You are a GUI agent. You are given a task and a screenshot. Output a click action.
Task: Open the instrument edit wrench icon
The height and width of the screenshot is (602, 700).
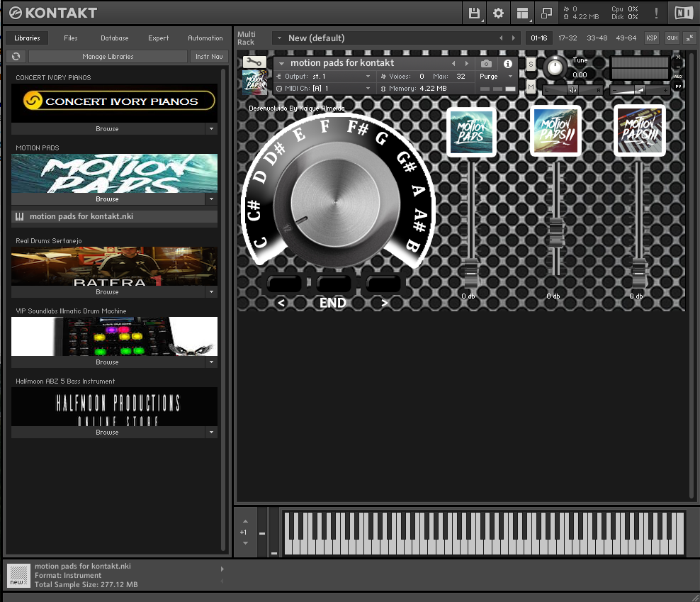pyautogui.click(x=254, y=62)
